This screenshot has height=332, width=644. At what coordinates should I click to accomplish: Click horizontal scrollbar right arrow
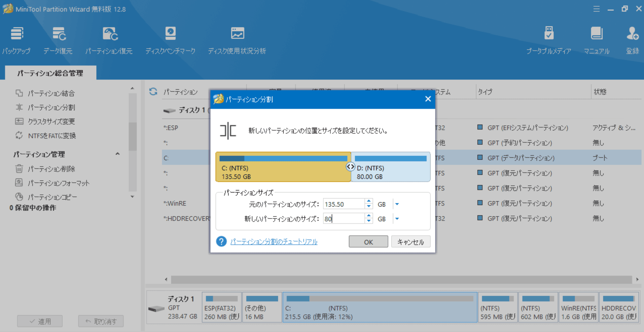tap(637, 280)
